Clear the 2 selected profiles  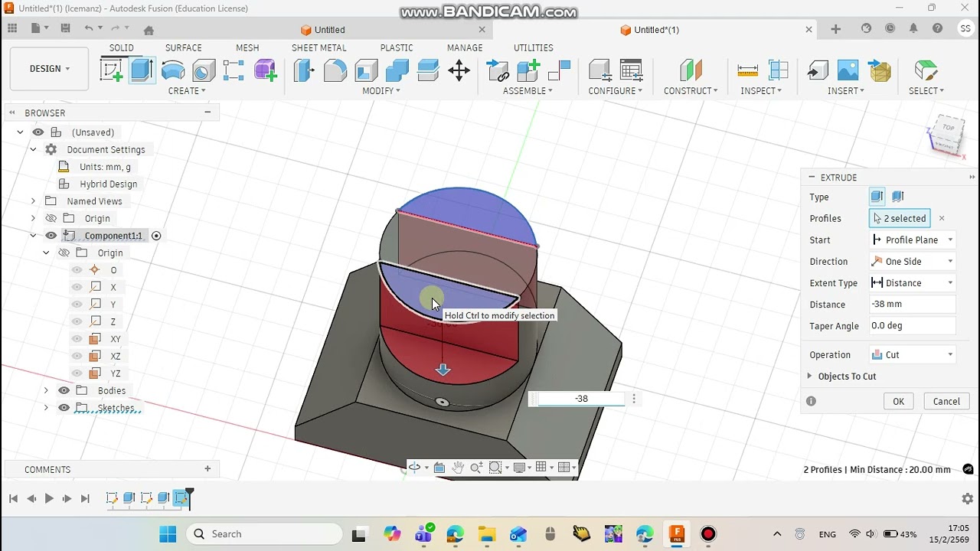(942, 218)
